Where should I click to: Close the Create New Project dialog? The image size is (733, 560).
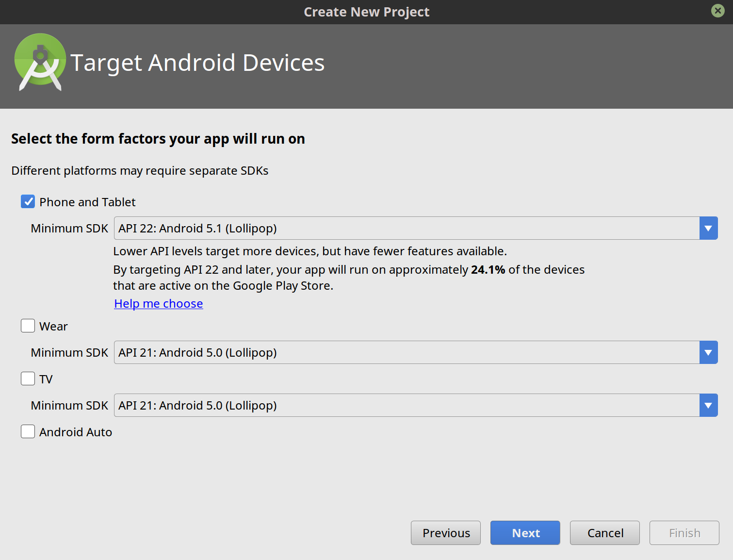click(x=718, y=11)
